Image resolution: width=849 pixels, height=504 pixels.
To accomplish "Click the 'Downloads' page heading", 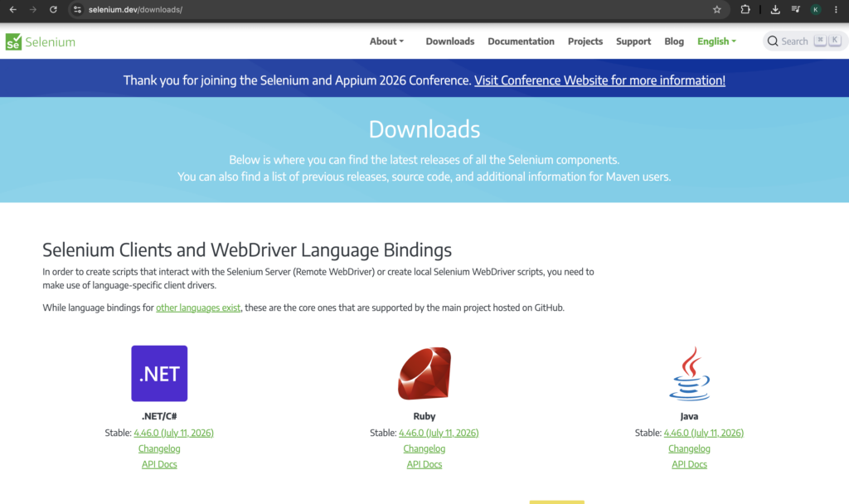I will click(424, 128).
